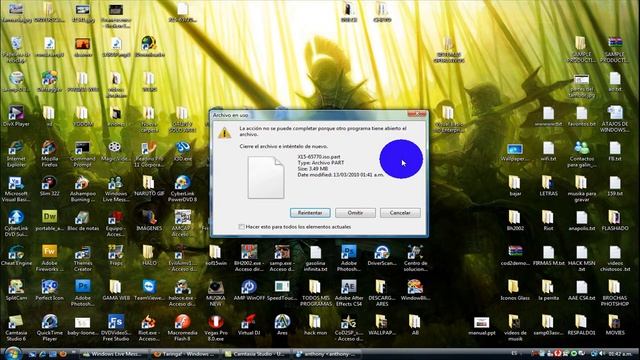Check 'Hacer esto para todos los elementos actuales'
Screen dimensions: 640x360
click(242, 227)
